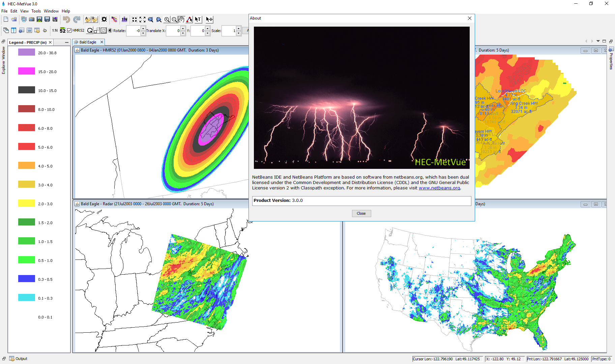Click the save with chart toolbar icon

point(39,20)
